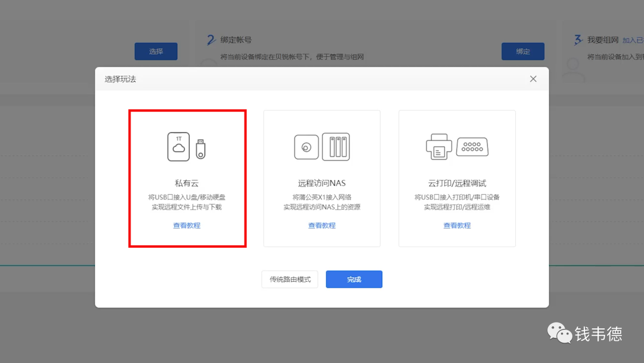Select the 云打印/远程调试 card
Screen dimensions: 644x363
point(457,179)
